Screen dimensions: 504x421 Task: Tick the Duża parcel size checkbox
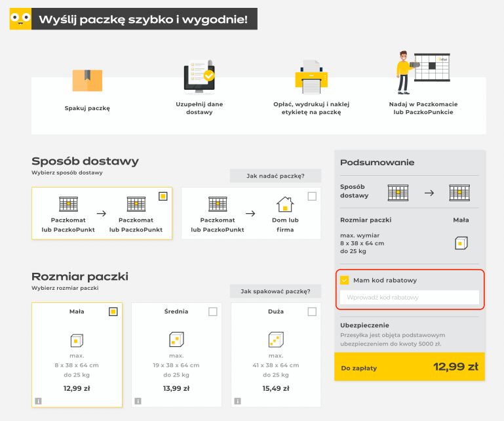[x=312, y=311]
